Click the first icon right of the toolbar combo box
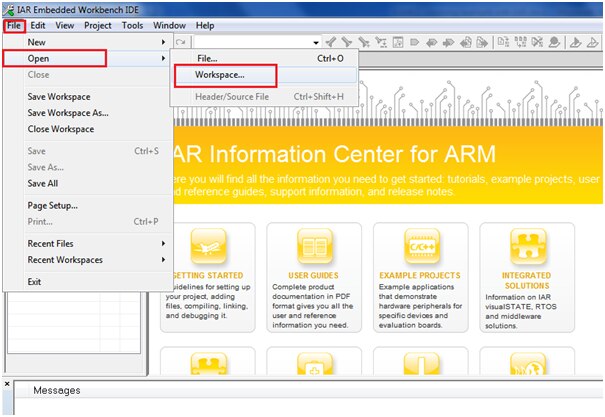 coord(330,43)
